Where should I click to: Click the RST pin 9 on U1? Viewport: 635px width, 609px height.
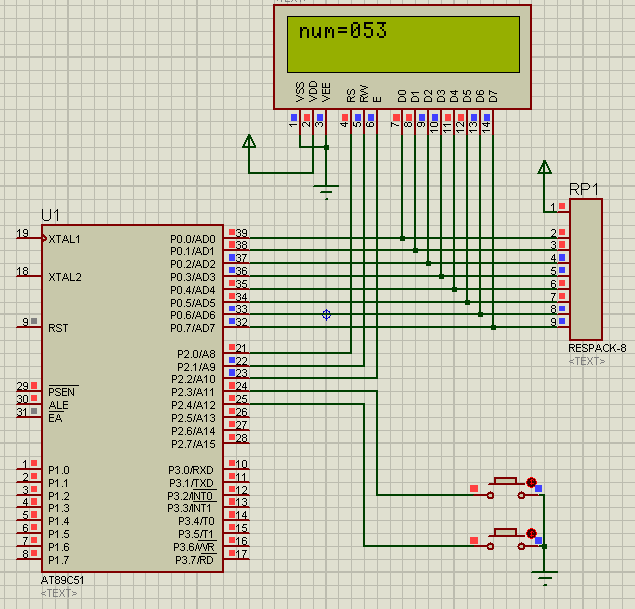click(x=28, y=327)
